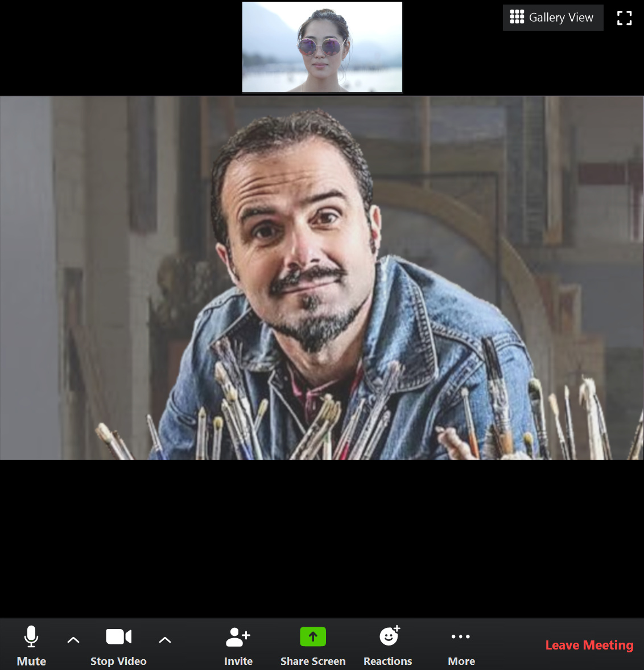Viewport: 644px width, 670px height.
Task: Open the Reactions smiley face icon
Action: click(x=389, y=636)
